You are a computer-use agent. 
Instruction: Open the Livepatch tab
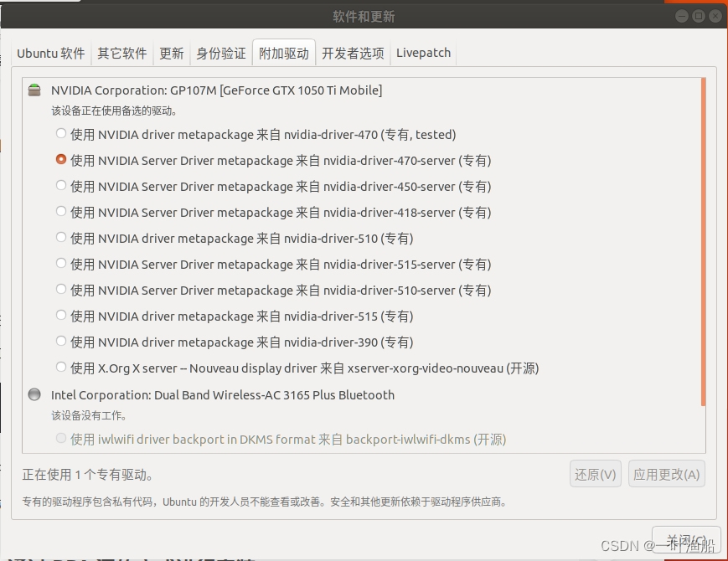coord(423,54)
